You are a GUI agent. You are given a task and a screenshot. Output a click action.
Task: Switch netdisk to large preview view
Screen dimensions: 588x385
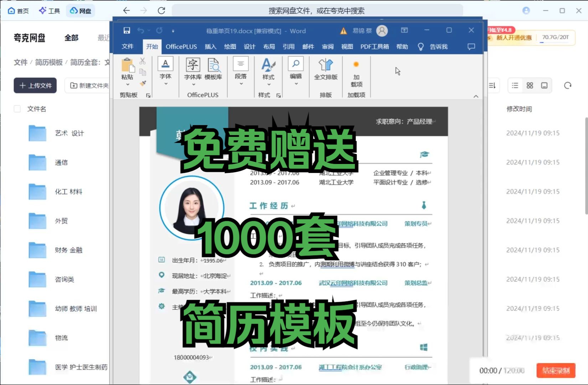click(x=544, y=86)
